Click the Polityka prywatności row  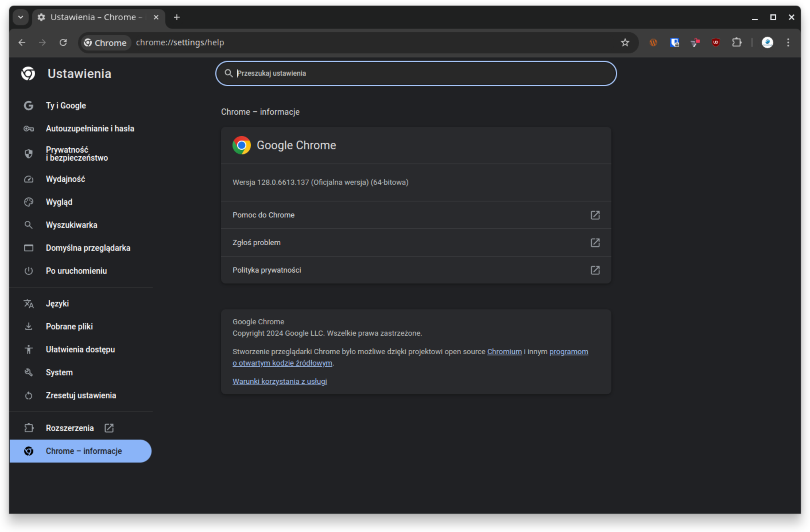point(416,270)
